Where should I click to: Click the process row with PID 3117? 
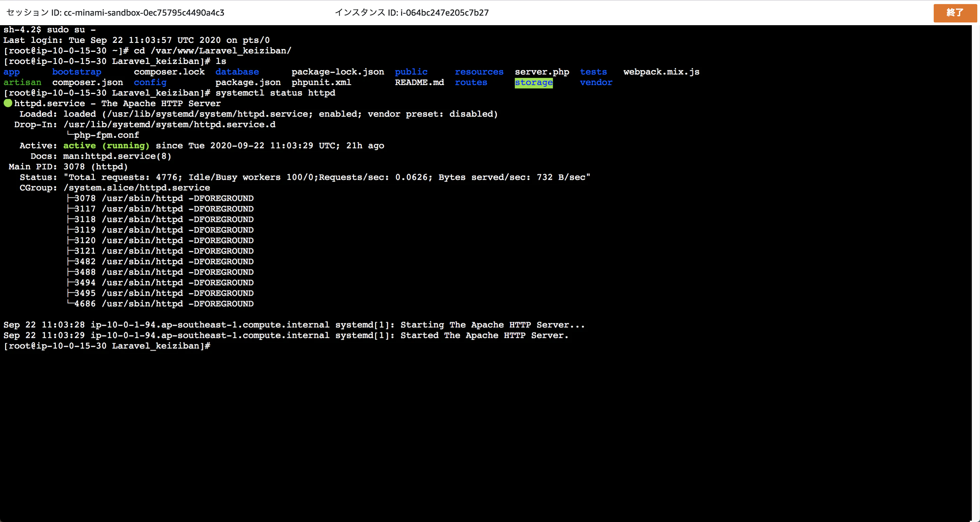tap(160, 209)
